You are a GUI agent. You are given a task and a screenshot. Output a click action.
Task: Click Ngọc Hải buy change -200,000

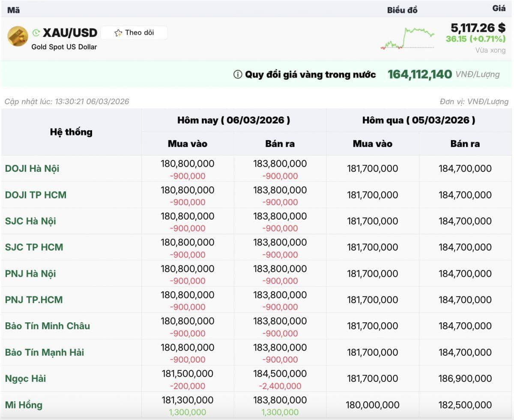(188, 386)
